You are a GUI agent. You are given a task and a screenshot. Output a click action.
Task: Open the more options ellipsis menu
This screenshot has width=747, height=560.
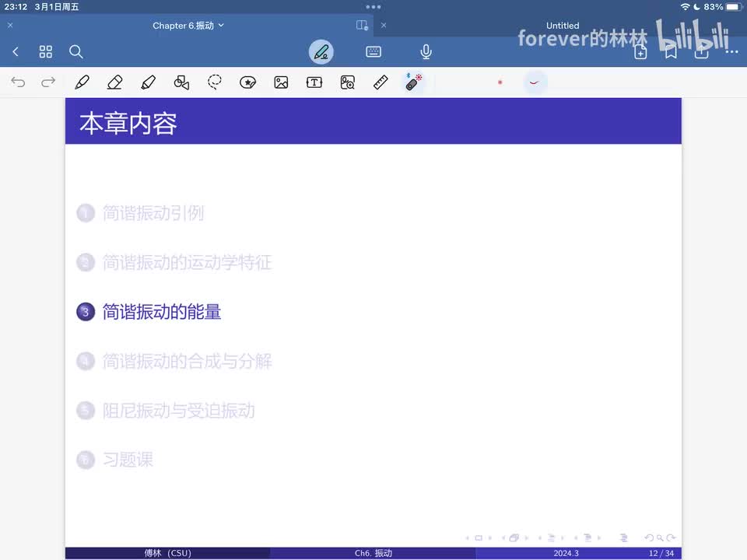coord(731,51)
